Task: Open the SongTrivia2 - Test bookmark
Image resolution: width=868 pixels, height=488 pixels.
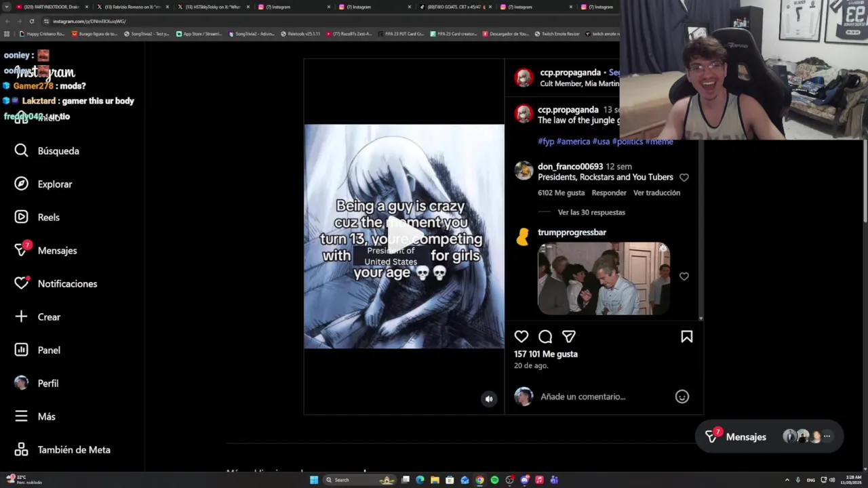Action: [146, 34]
